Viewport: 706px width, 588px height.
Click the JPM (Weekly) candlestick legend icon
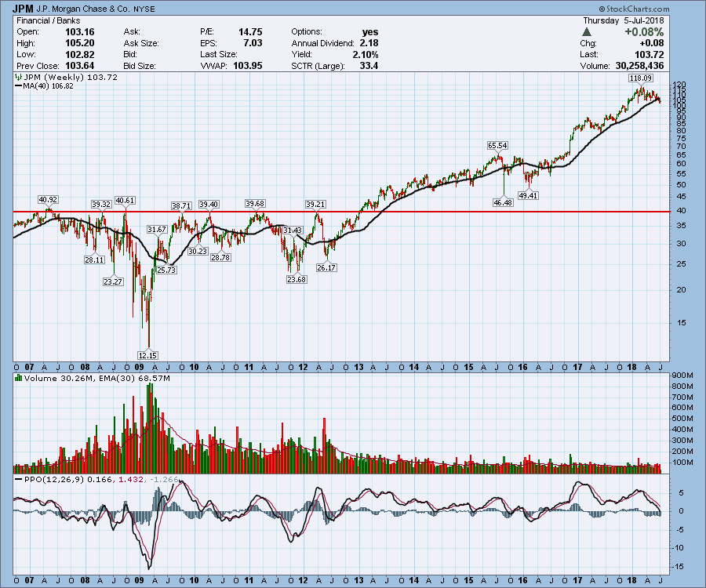(x=19, y=78)
